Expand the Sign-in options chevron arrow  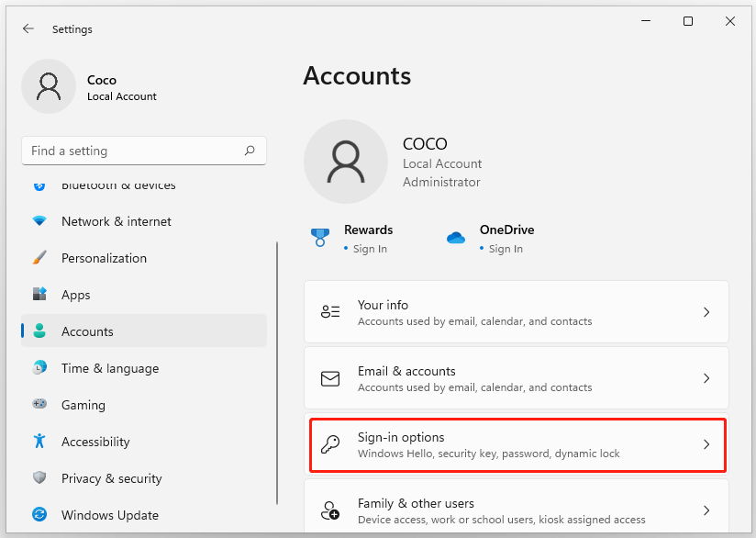pos(706,444)
